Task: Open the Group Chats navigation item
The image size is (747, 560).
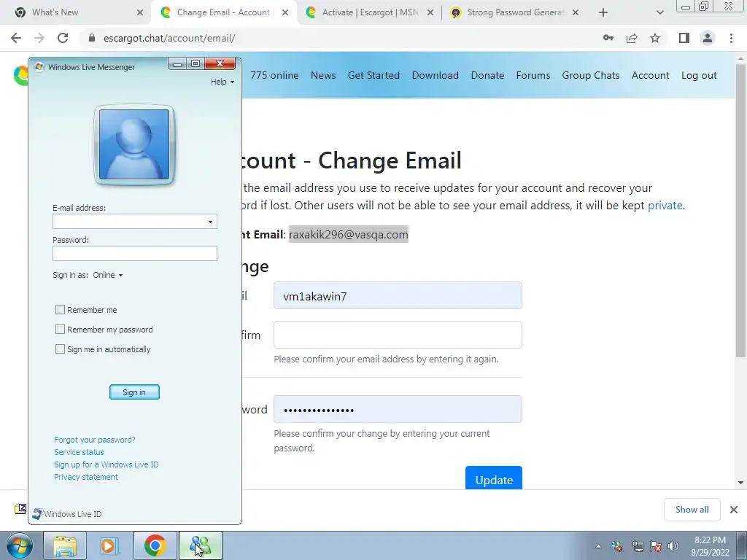Action: [591, 75]
